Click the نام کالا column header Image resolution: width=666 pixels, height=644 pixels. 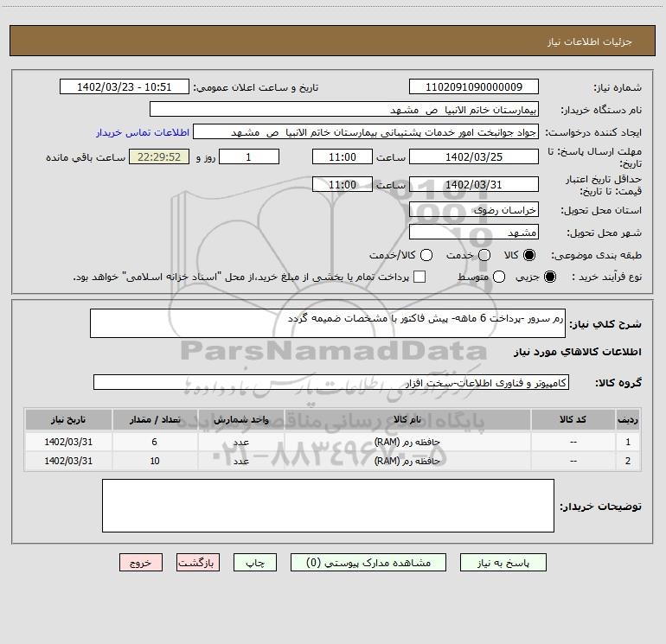(x=407, y=420)
